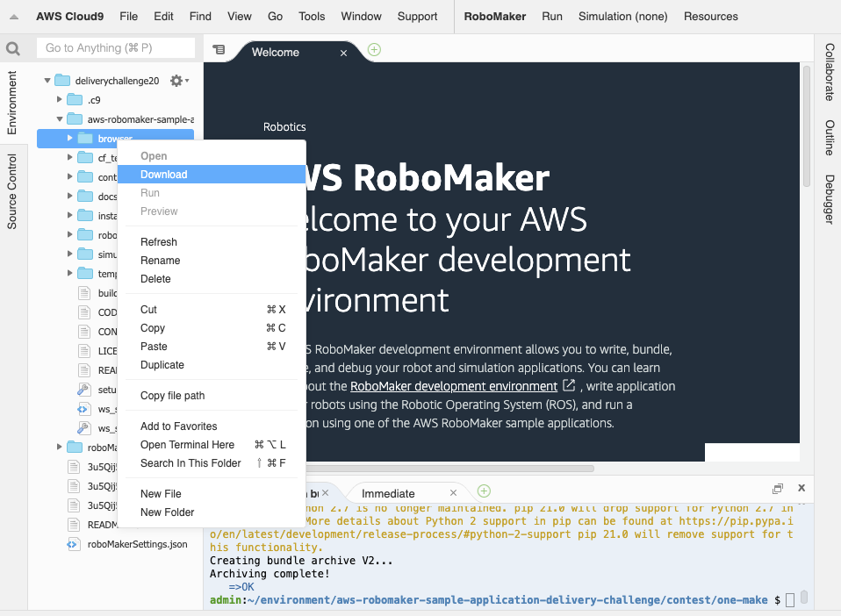Choose Refresh from context menu
This screenshot has width=841, height=616.
pyautogui.click(x=212, y=242)
